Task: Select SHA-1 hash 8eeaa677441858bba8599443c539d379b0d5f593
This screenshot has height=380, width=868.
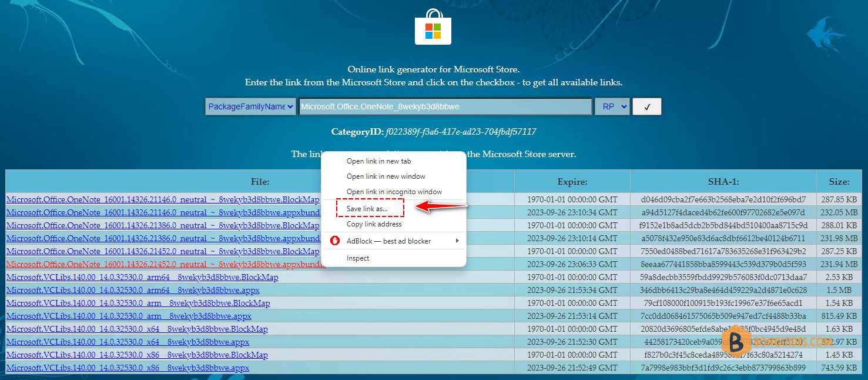Action: click(723, 264)
